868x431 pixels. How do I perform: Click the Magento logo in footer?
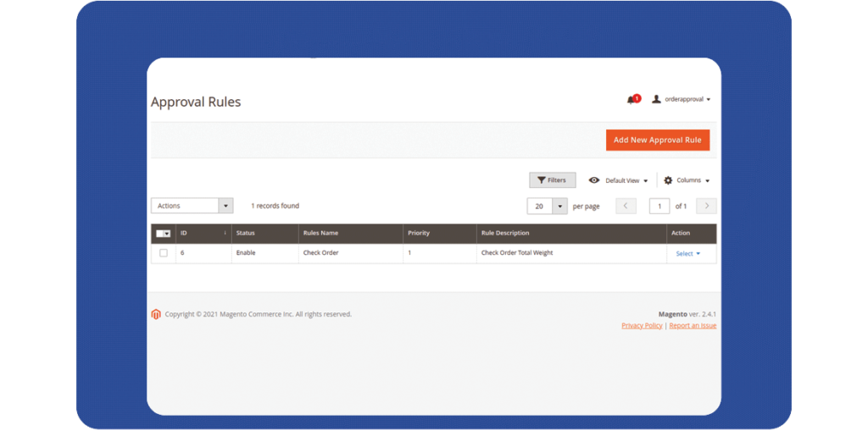click(156, 314)
